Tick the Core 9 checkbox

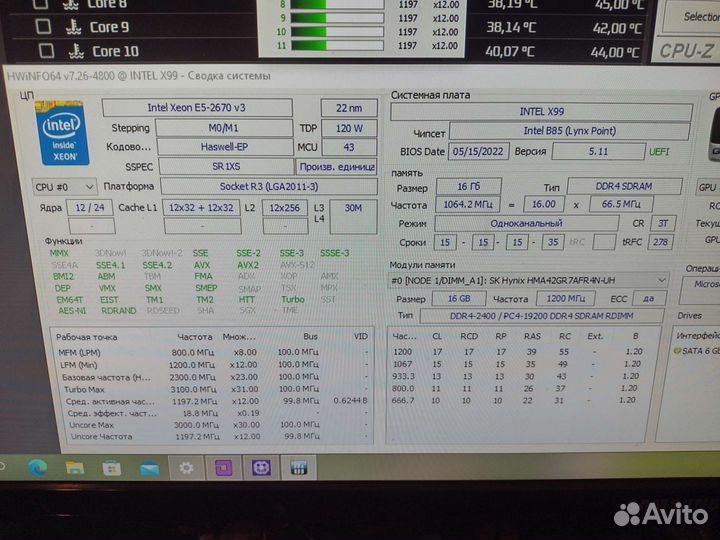tap(43, 27)
